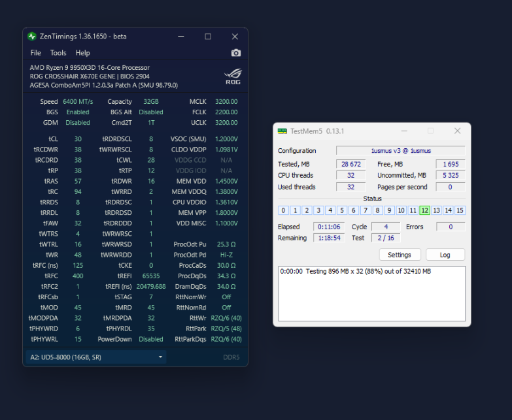Click status thread box 15

tap(460, 210)
